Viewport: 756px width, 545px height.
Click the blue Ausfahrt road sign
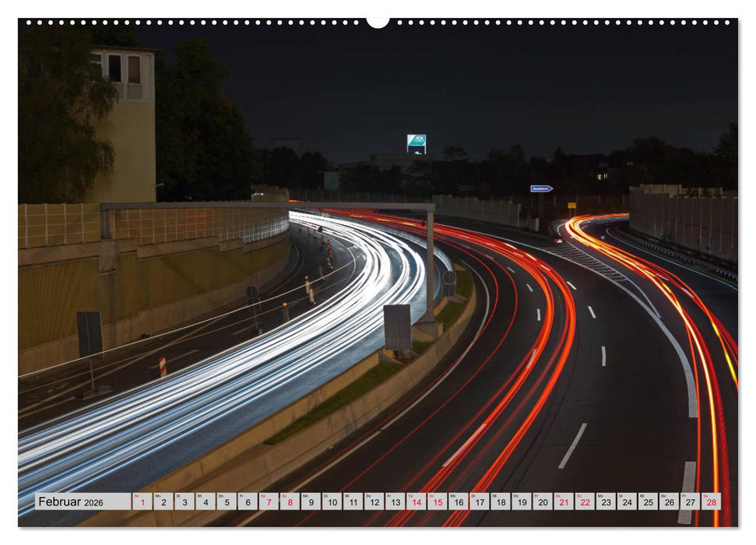541,188
